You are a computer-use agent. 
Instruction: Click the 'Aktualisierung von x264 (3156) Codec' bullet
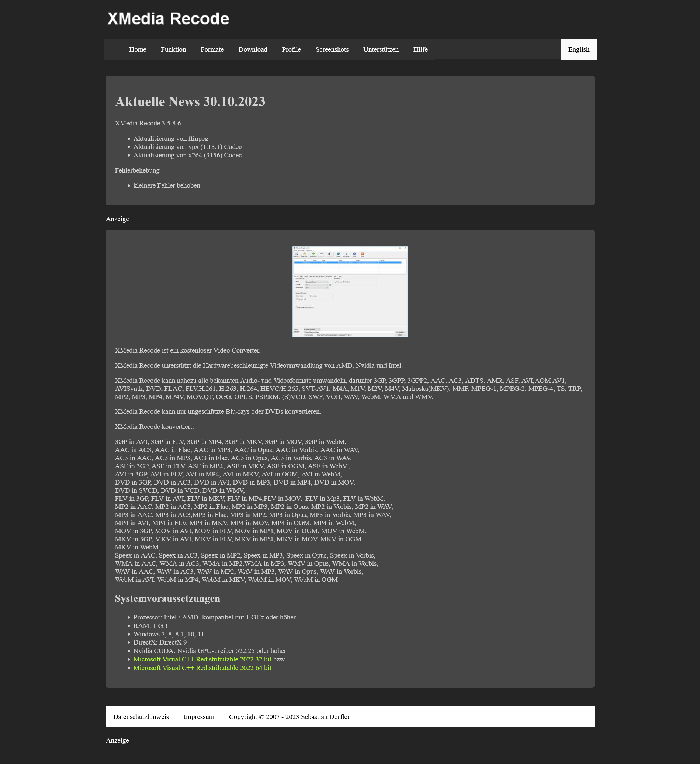pyautogui.click(x=187, y=155)
